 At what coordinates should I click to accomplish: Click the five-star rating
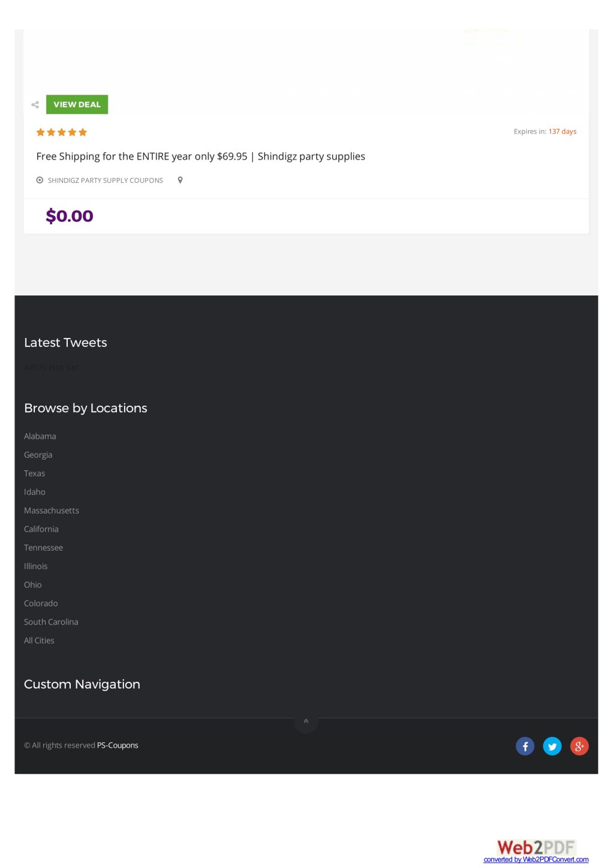pos(61,132)
